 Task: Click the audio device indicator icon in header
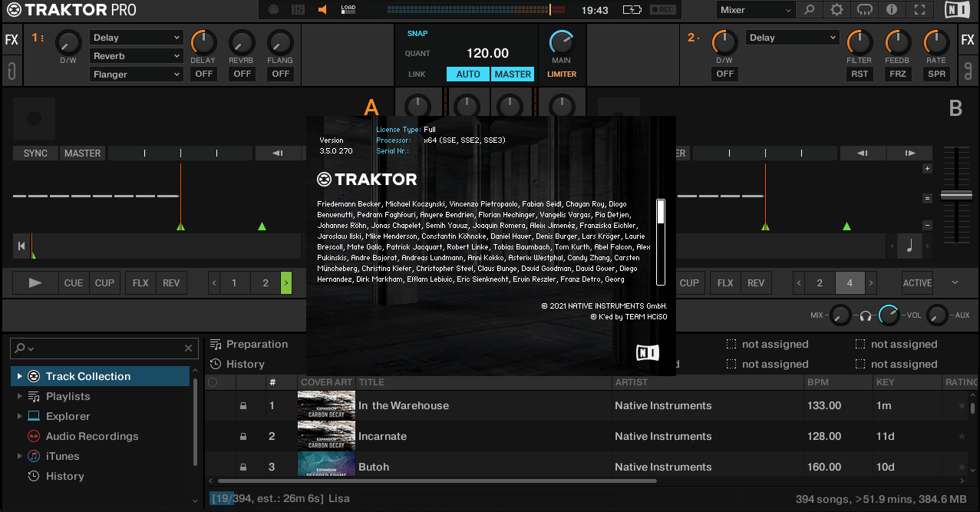click(x=299, y=10)
